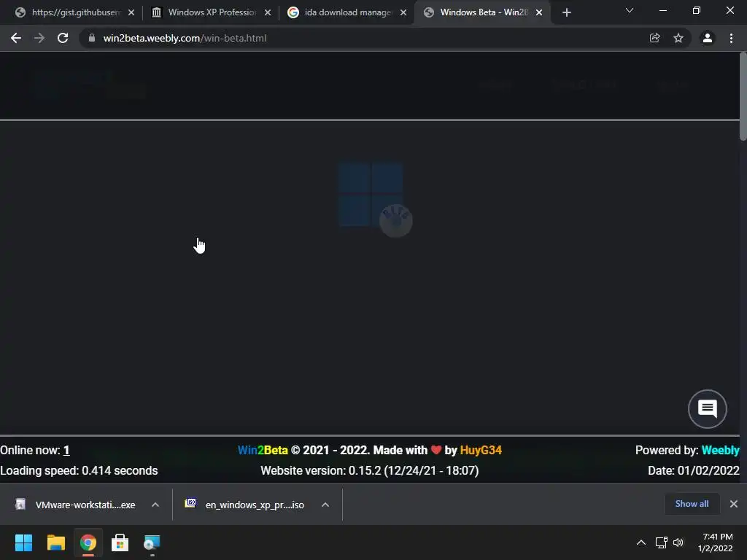Switch to Windows XP Professional tab
Screen dimensions: 747x560
212,12
